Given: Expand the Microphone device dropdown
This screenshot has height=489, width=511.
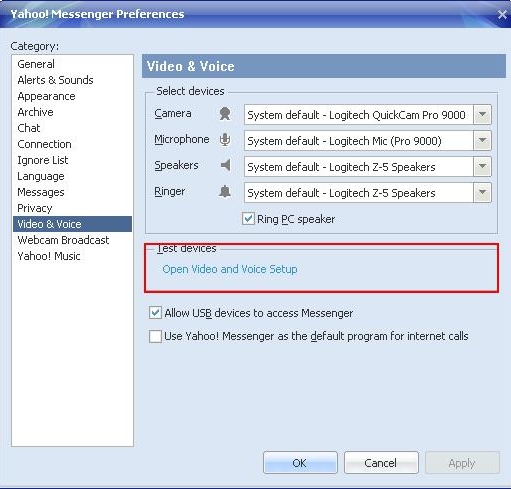Looking at the screenshot, I should point(482,141).
